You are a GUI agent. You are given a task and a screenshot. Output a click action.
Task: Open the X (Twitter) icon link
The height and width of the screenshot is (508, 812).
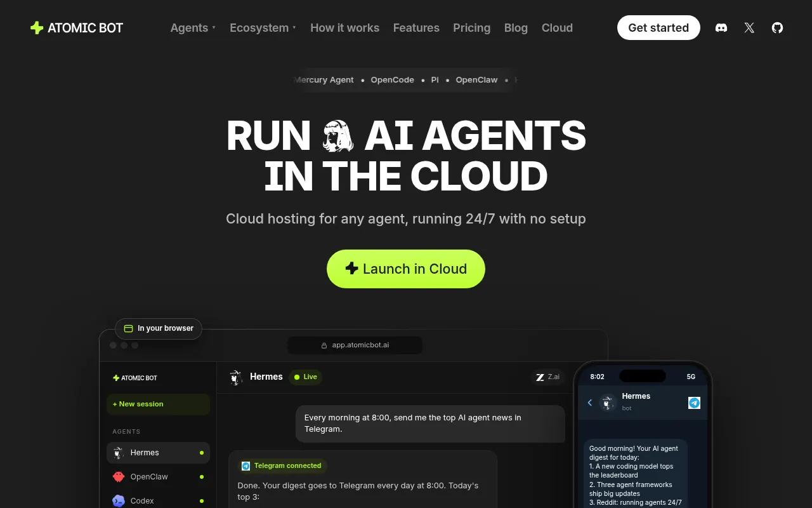(749, 28)
